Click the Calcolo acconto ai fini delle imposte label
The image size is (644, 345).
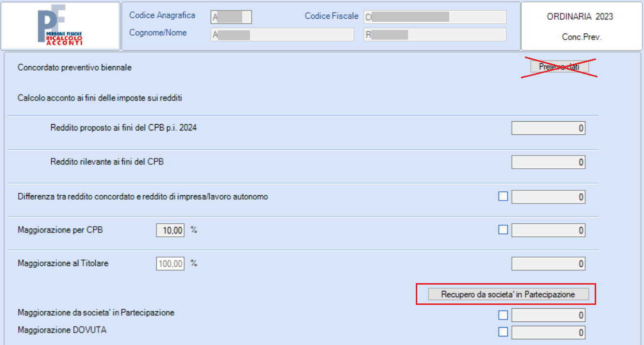click(x=100, y=99)
